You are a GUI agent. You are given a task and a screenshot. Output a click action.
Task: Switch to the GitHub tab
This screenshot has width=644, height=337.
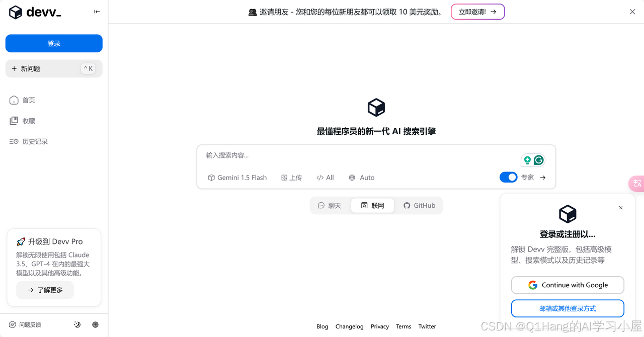tap(419, 205)
